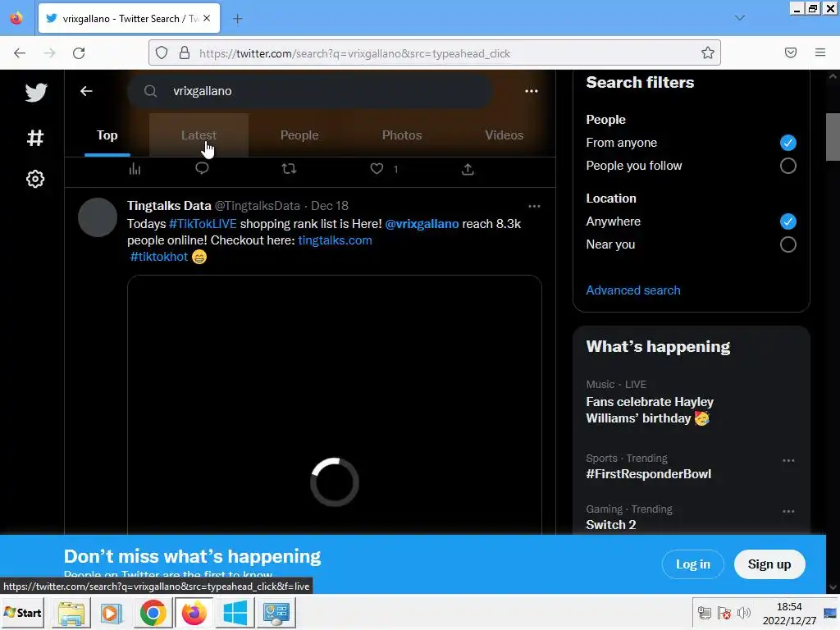Open Switch 2 trending topic
This screenshot has width=840, height=630.
click(x=610, y=525)
